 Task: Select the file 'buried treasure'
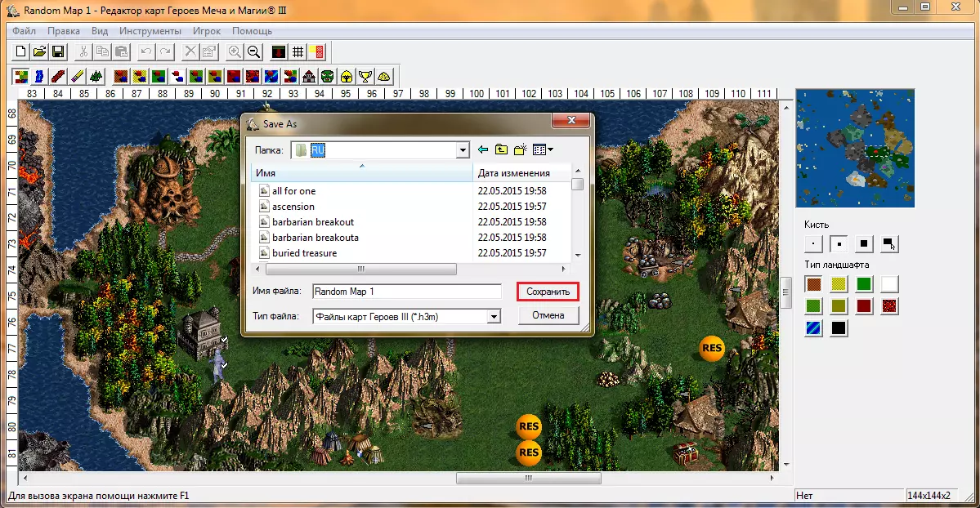tap(304, 253)
